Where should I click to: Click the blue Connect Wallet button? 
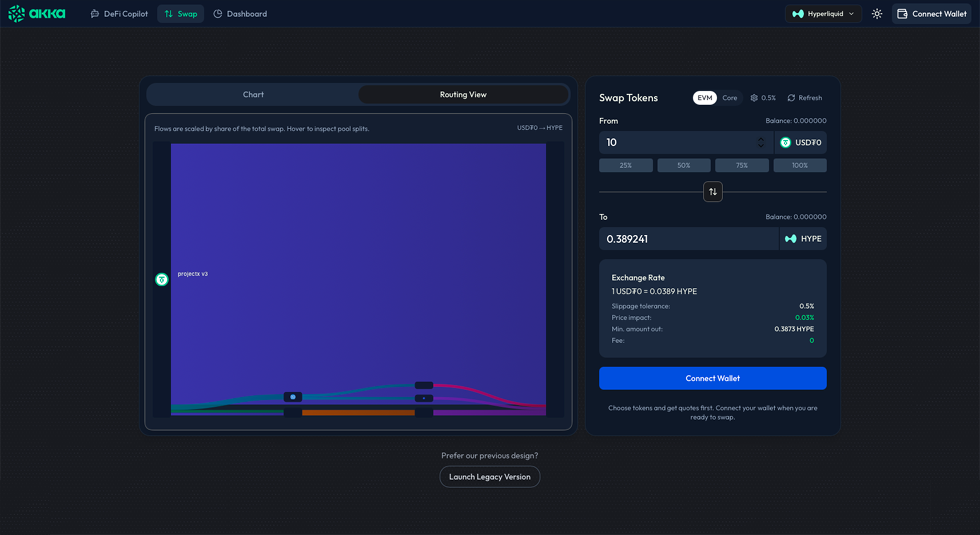coord(712,378)
